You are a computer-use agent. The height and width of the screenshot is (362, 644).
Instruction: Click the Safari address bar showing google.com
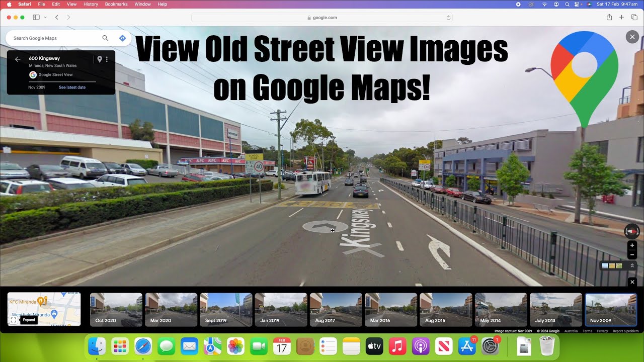[322, 18]
